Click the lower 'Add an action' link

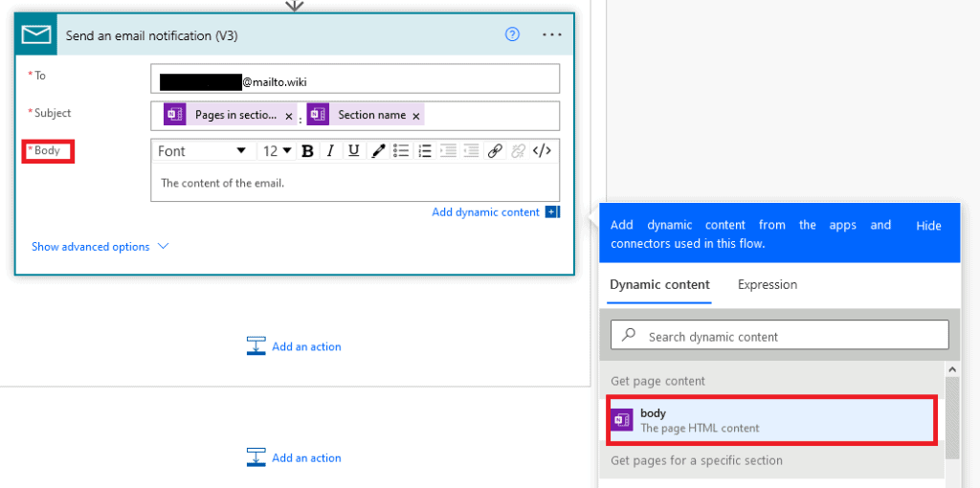pos(294,457)
